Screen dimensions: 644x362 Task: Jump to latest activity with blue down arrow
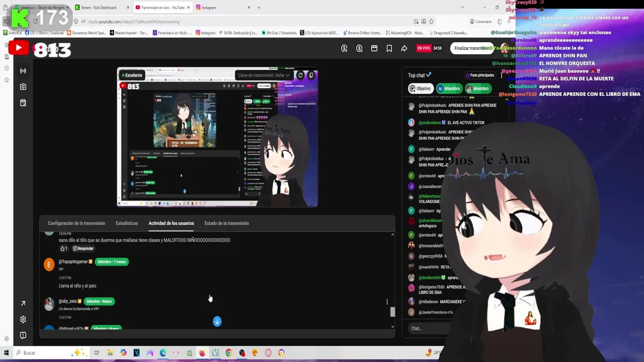point(217,321)
